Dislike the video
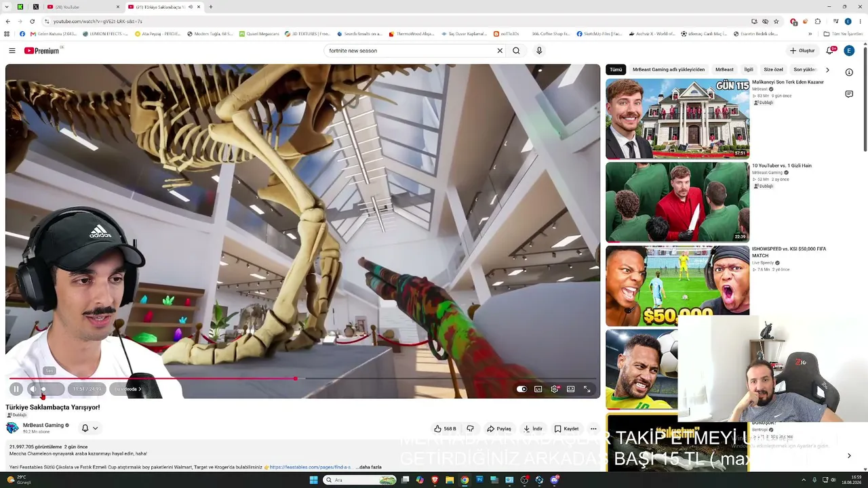 coord(470,428)
